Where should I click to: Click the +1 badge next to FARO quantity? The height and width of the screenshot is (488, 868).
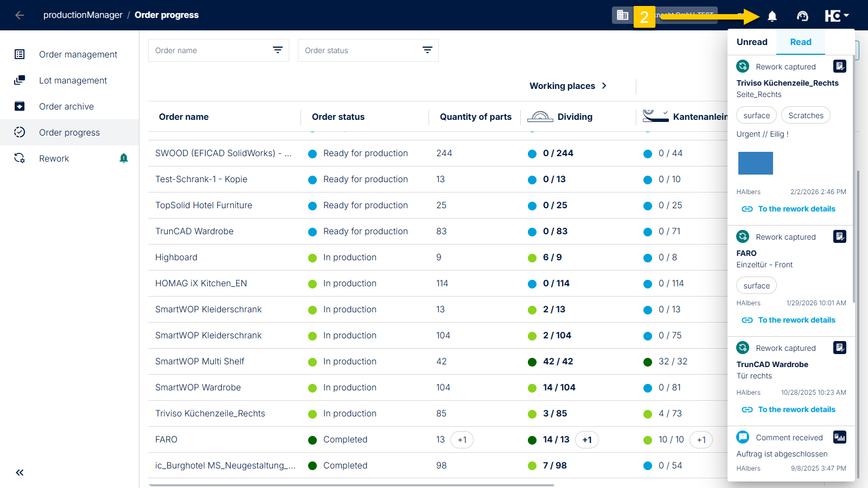[462, 440]
